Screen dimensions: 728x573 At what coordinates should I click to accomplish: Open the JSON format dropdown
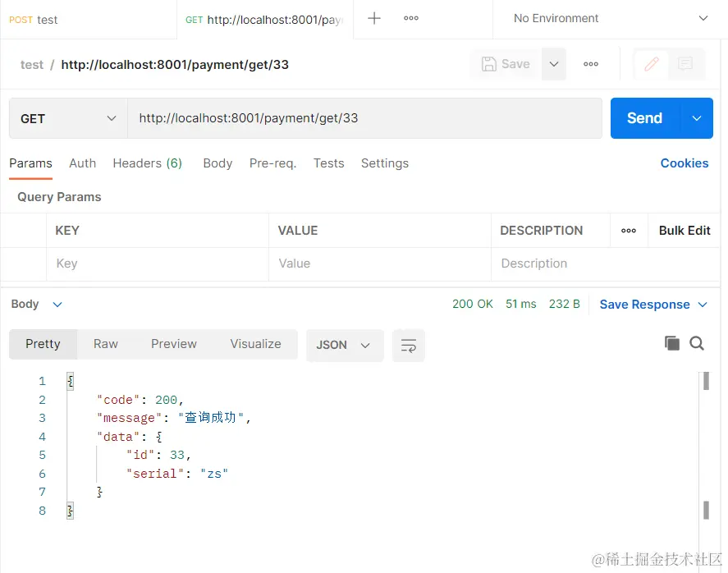pyautogui.click(x=345, y=345)
